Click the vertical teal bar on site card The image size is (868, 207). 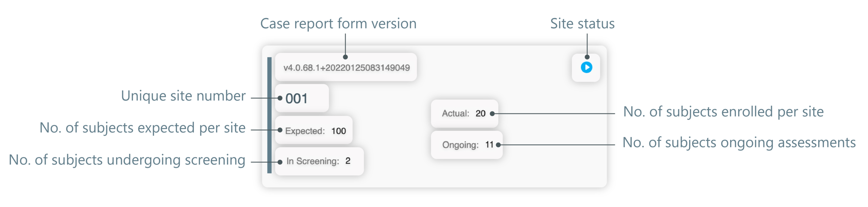click(x=269, y=115)
